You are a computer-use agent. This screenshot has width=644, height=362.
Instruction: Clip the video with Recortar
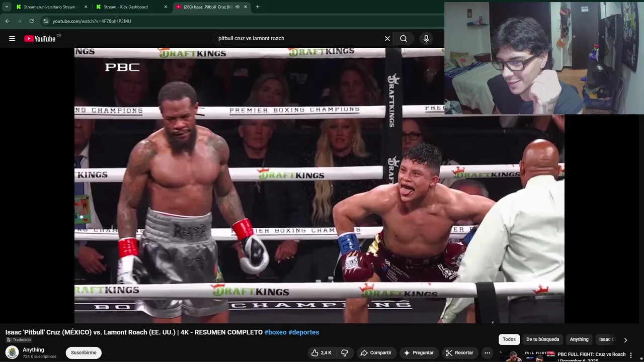click(459, 353)
